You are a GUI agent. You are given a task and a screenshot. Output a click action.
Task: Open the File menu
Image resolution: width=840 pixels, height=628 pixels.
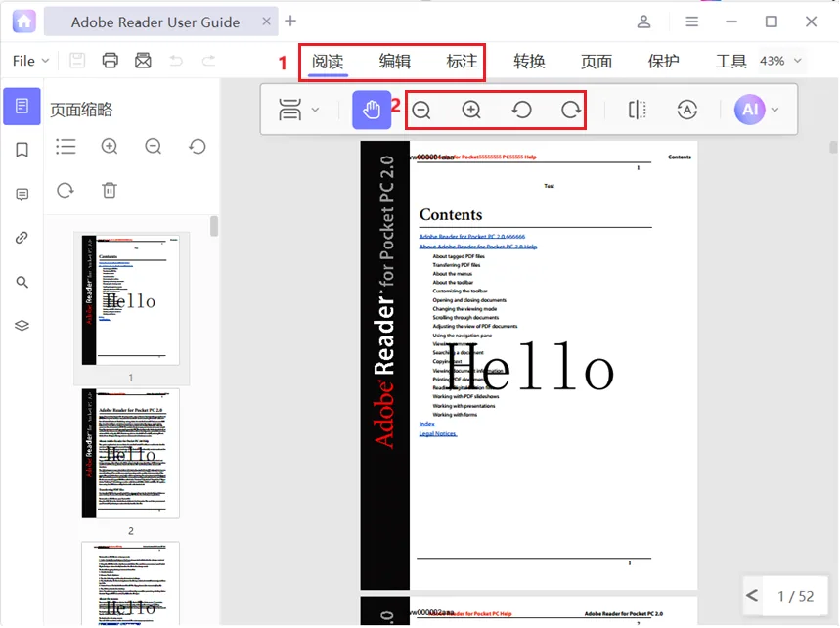(x=30, y=61)
